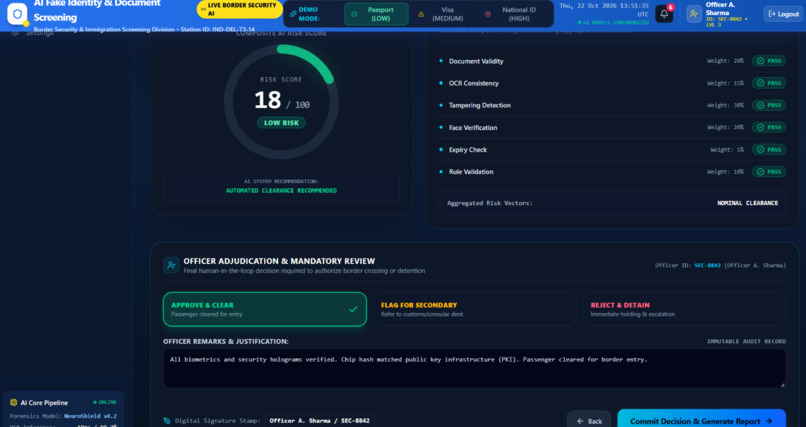Choose Reject & Detain decision
This screenshot has width=806, height=427.
point(684,309)
